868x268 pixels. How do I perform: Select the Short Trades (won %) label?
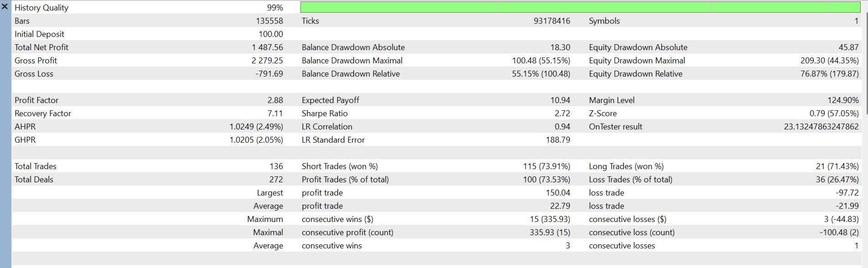pyautogui.click(x=340, y=166)
